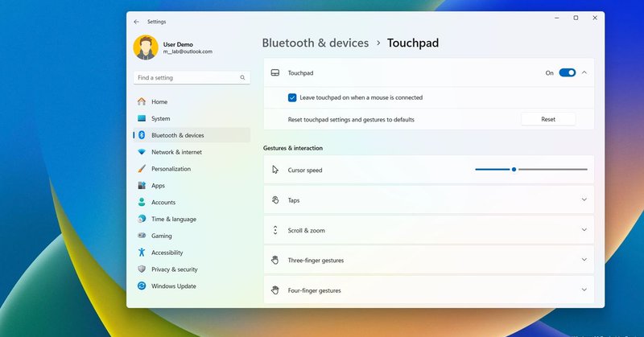The width and height of the screenshot is (644, 337).
Task: Click the Bluetooth icon in sidebar
Action: point(142,135)
